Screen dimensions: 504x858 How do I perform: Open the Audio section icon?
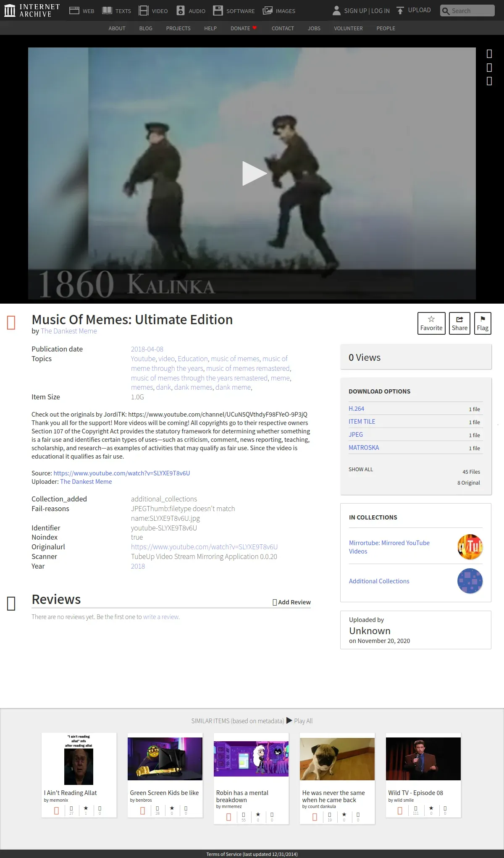(x=181, y=10)
